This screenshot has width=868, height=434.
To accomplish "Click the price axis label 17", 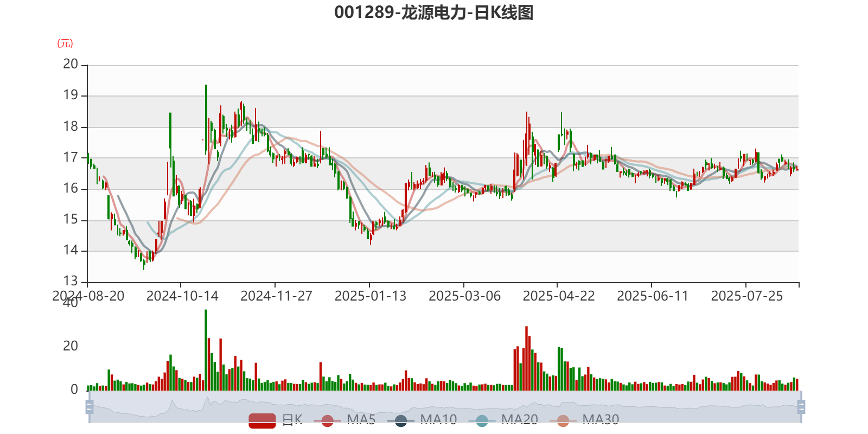I will 71,157.
